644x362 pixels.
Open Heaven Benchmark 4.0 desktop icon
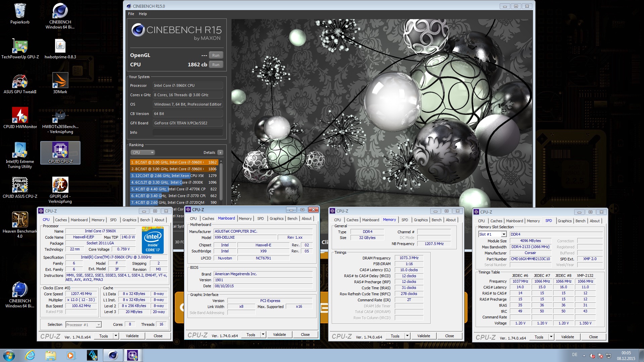[x=20, y=225]
